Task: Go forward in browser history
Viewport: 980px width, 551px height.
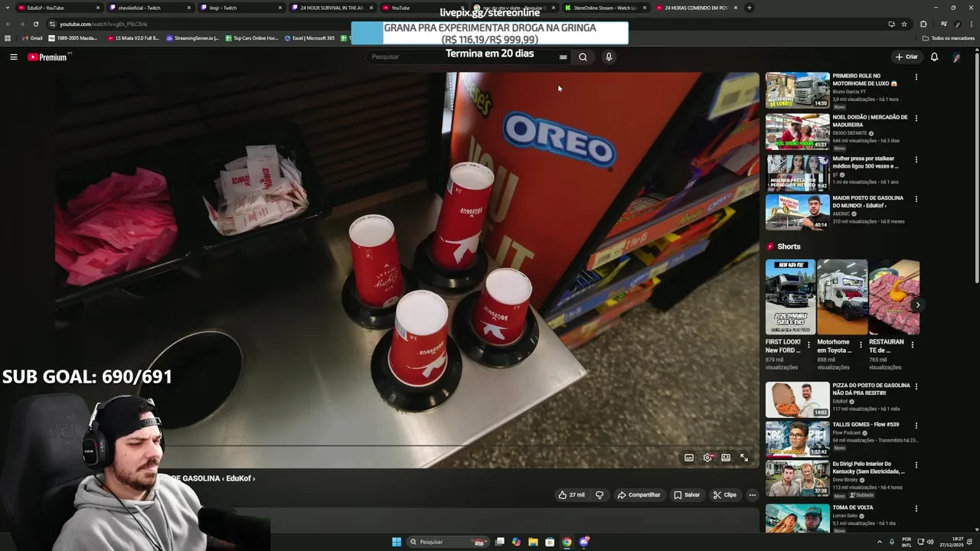Action: [22, 24]
